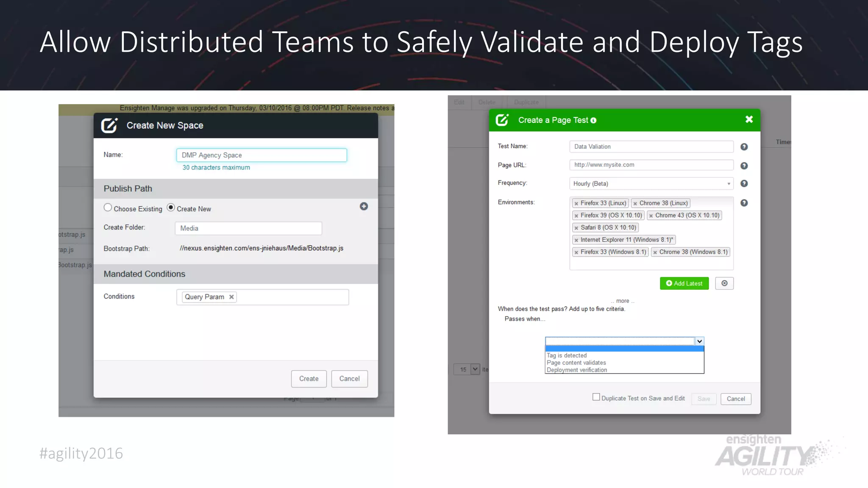This screenshot has height=488, width=868.
Task: Click the Edit tab in background page
Action: coord(459,103)
